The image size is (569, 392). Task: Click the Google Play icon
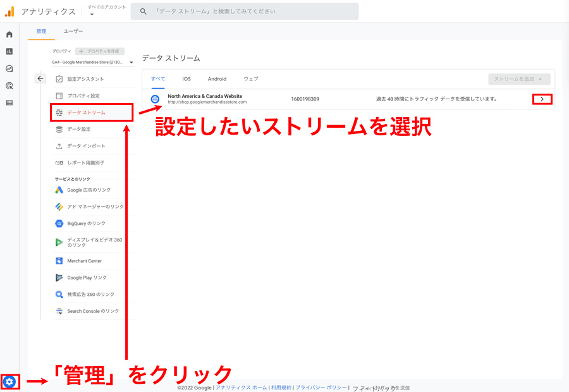pyautogui.click(x=59, y=278)
